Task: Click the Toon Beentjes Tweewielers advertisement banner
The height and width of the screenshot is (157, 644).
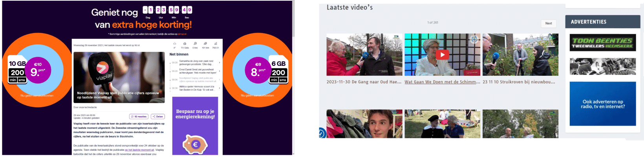Action: pyautogui.click(x=602, y=43)
